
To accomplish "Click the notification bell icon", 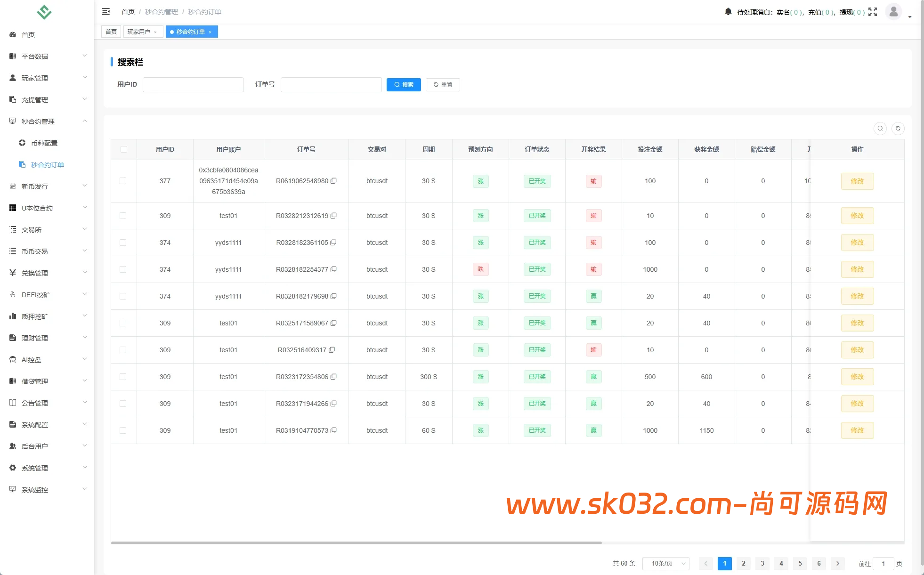I will tap(728, 12).
